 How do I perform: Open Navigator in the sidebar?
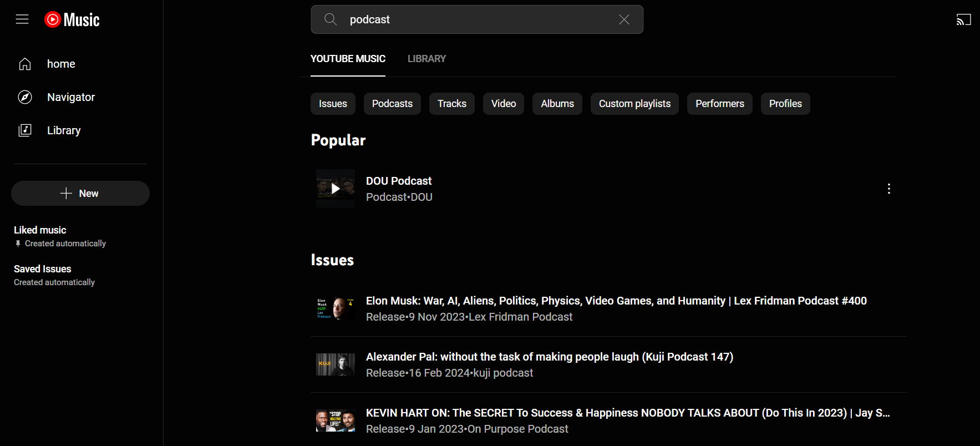[71, 97]
